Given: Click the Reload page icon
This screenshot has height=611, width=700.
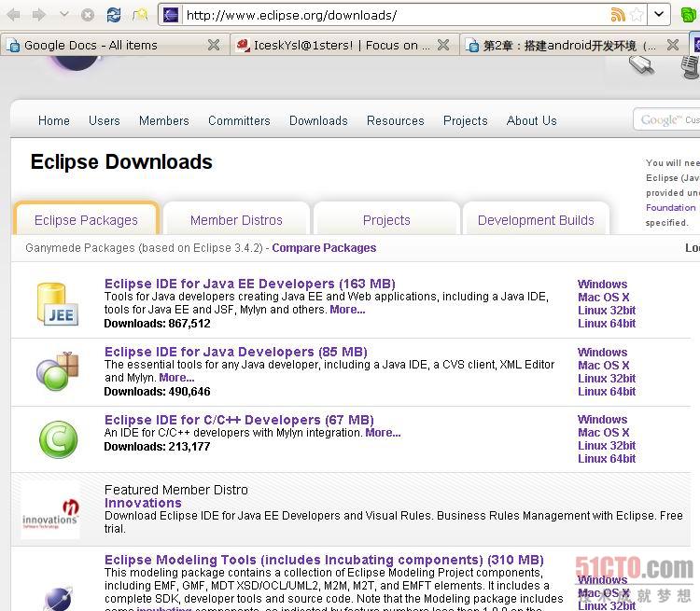Looking at the screenshot, I should (x=114, y=15).
